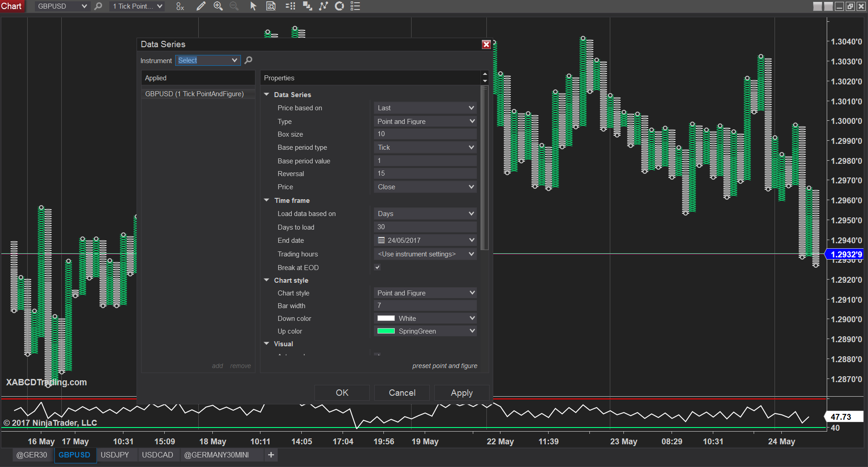Click the Box size input field

(425, 134)
